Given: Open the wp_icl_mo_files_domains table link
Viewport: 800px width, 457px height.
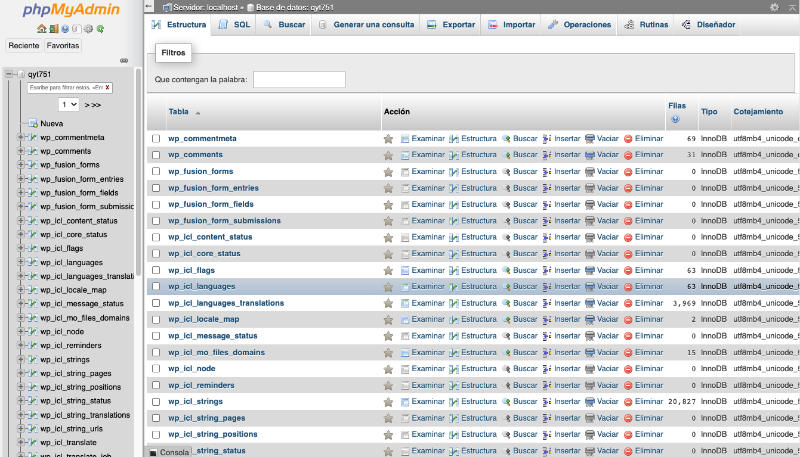Looking at the screenshot, I should point(216,352).
